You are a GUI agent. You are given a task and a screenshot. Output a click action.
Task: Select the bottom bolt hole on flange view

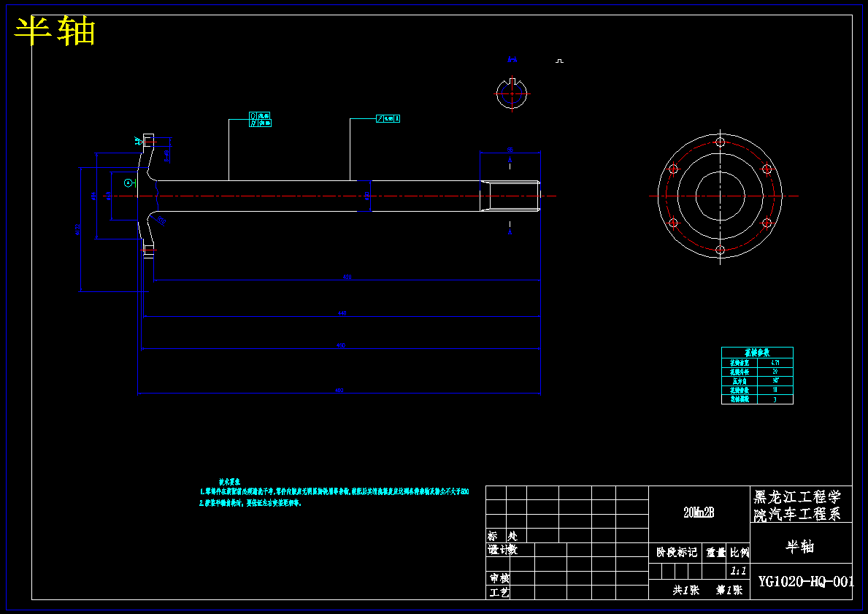pos(721,250)
